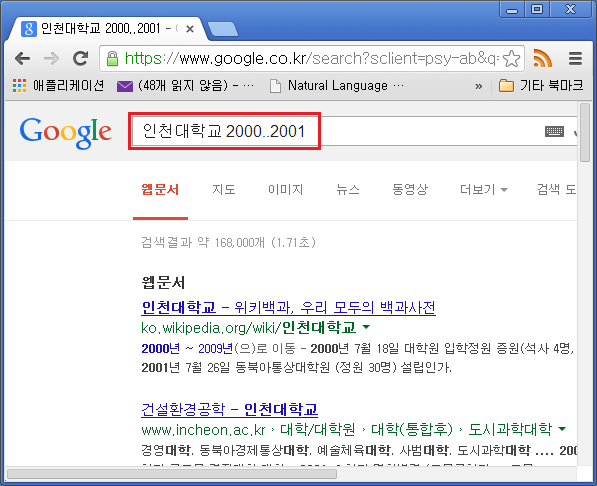Viewport: 597px width, 486px height.
Task: Expand the arrow next to www.incheon.ac.kr URL
Action: click(x=562, y=429)
